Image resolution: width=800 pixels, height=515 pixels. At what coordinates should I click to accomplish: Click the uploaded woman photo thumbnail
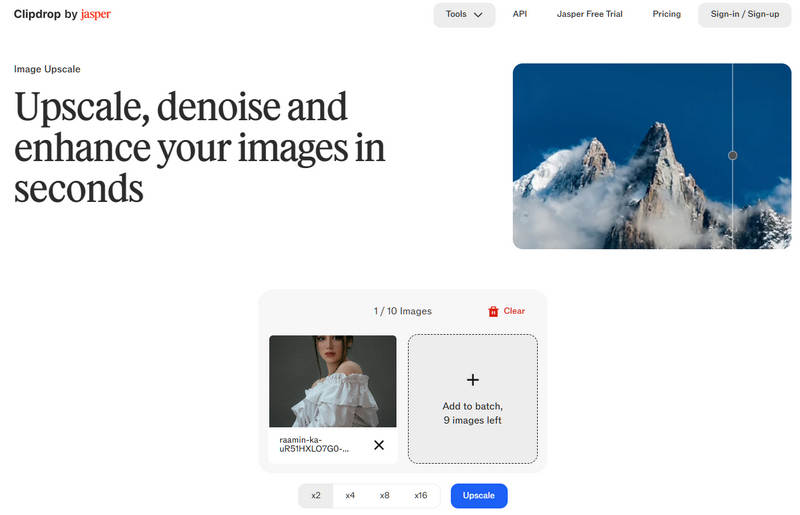(x=333, y=381)
